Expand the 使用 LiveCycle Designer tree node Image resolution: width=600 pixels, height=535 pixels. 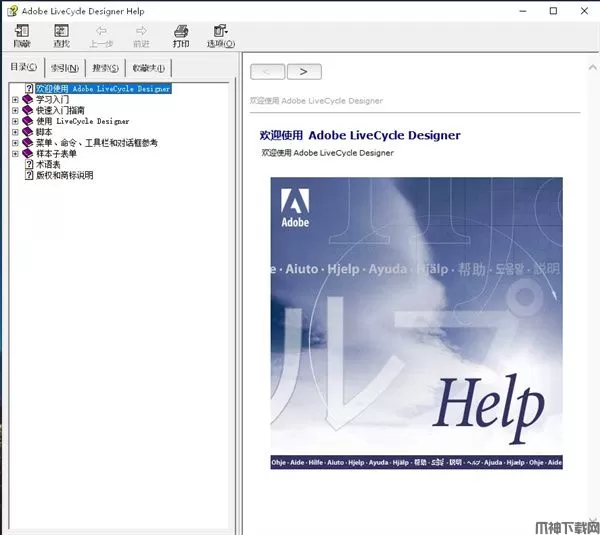click(x=15, y=121)
